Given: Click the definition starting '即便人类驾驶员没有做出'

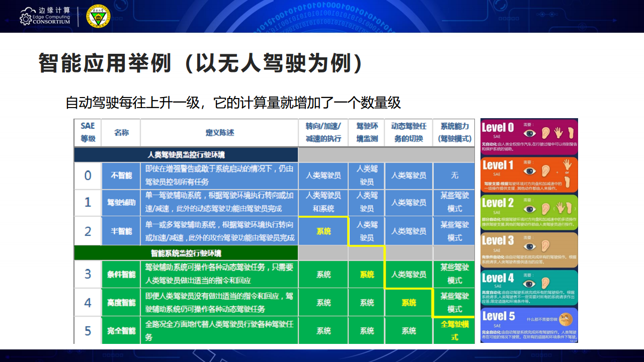Looking at the screenshot, I should point(219,302).
